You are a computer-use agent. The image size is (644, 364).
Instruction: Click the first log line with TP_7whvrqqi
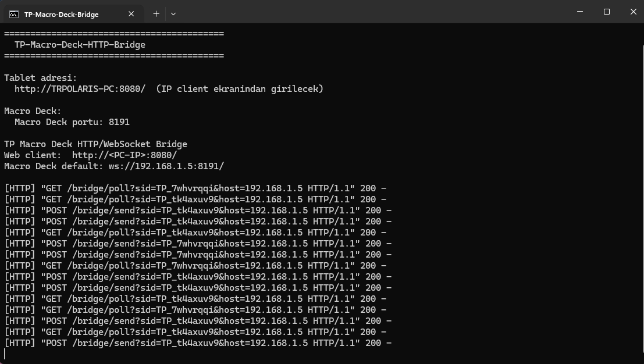195,189
